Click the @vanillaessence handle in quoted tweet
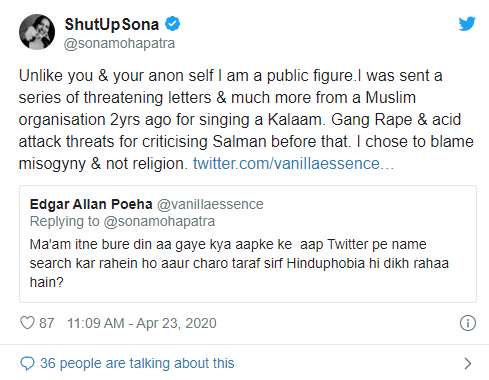The width and height of the screenshot is (489, 380). (x=210, y=204)
